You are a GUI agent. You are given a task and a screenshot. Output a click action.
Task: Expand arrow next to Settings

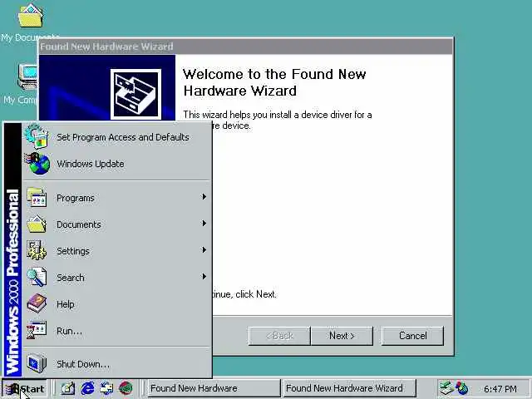[204, 250]
